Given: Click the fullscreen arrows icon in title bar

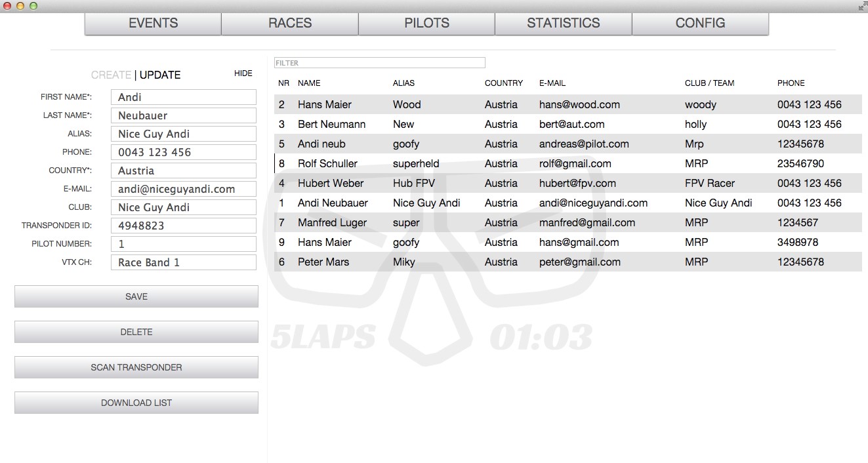Looking at the screenshot, I should pos(862,6).
